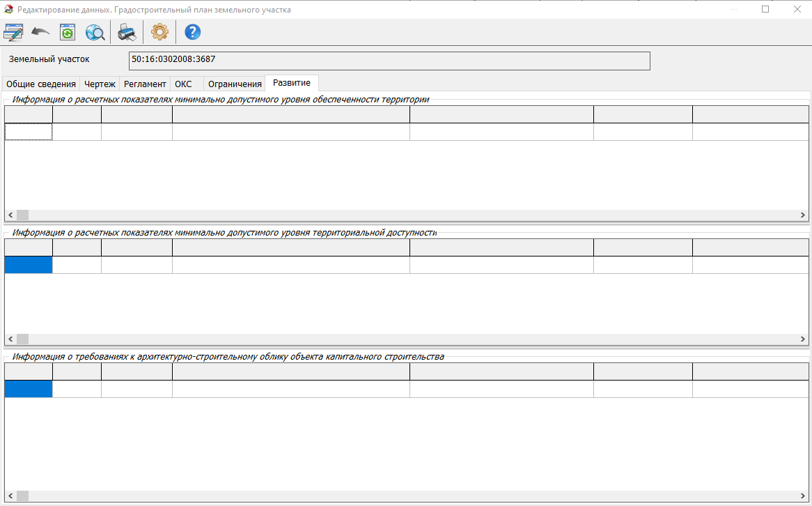The image size is (812, 506).
Task: Switch to the Ограничения tab
Action: point(235,84)
